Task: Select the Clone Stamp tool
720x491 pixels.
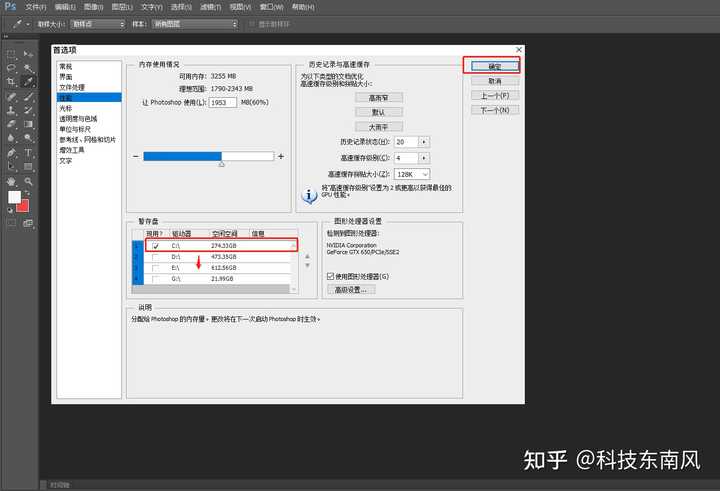Action: pos(11,110)
